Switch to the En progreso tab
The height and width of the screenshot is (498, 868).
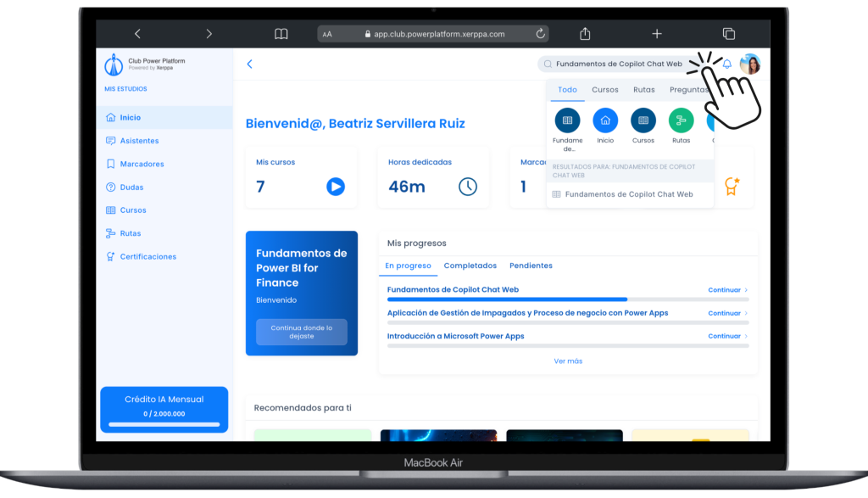[408, 266]
